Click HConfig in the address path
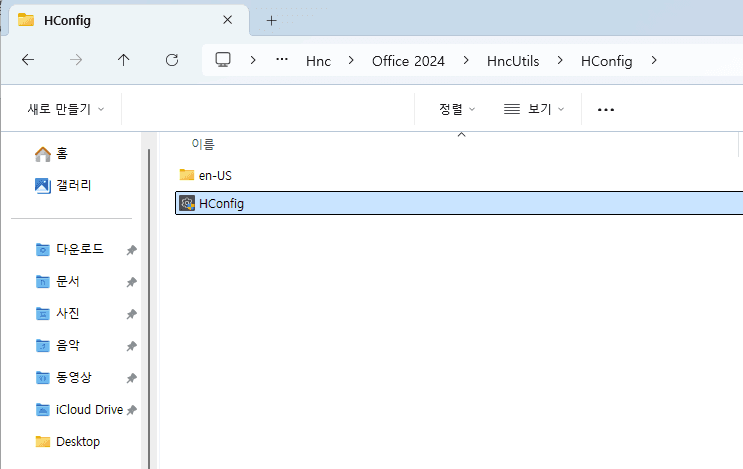Viewport: 743px width, 469px height. [607, 61]
